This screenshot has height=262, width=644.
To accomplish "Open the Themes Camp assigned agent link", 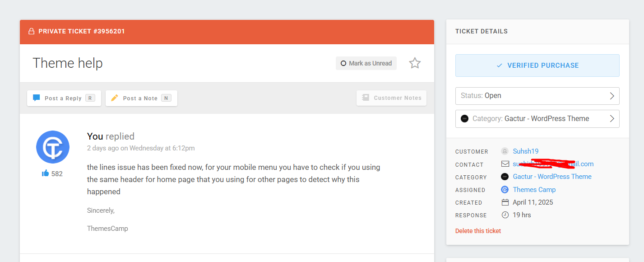I will tap(534, 190).
